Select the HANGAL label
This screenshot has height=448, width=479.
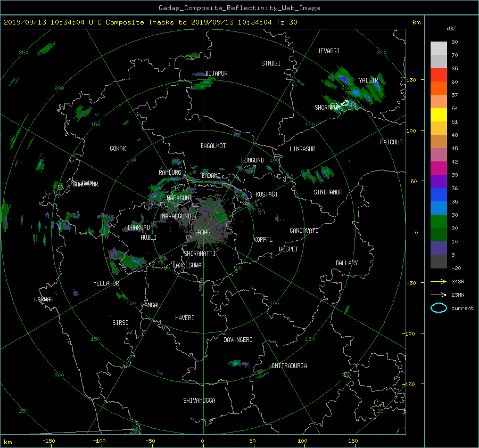tap(151, 305)
